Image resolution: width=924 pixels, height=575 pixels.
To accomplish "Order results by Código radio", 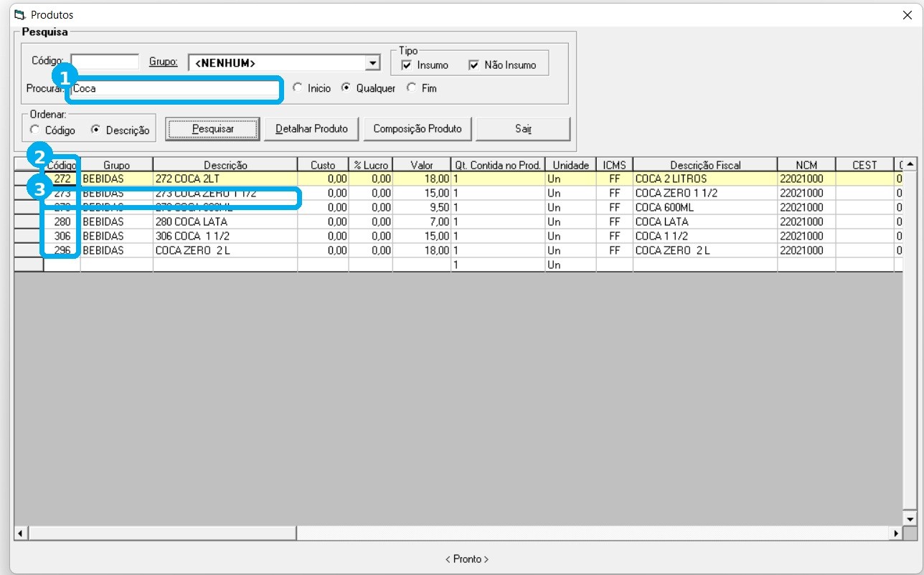I will tap(34, 130).
